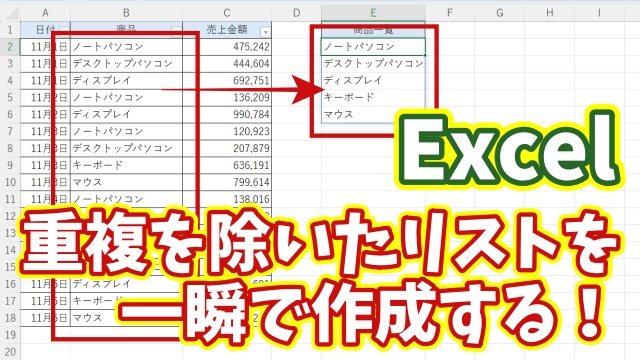Screen dimensions: 640x360
Task: Select column E header
Action: [373, 13]
